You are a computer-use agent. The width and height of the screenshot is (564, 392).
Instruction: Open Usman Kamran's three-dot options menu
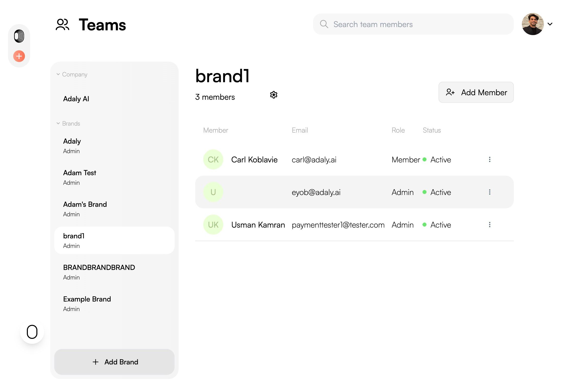(x=489, y=225)
